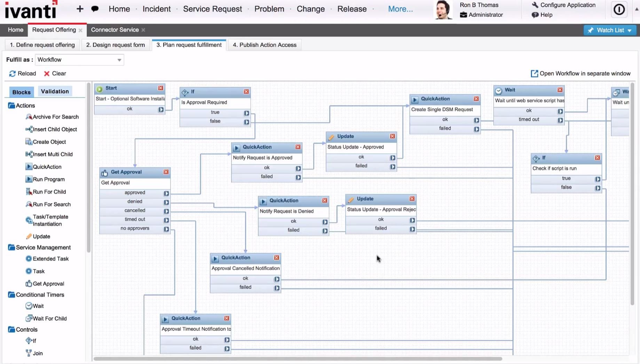Select the Insert Child Object block icon
Image resolution: width=640 pixels, height=364 pixels.
click(x=29, y=129)
